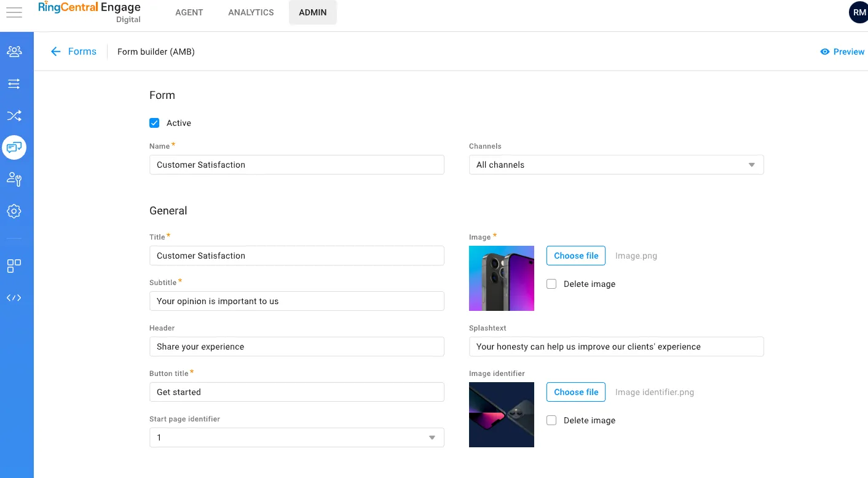
Task: Open the Start page identifier dropdown
Action: (296, 437)
